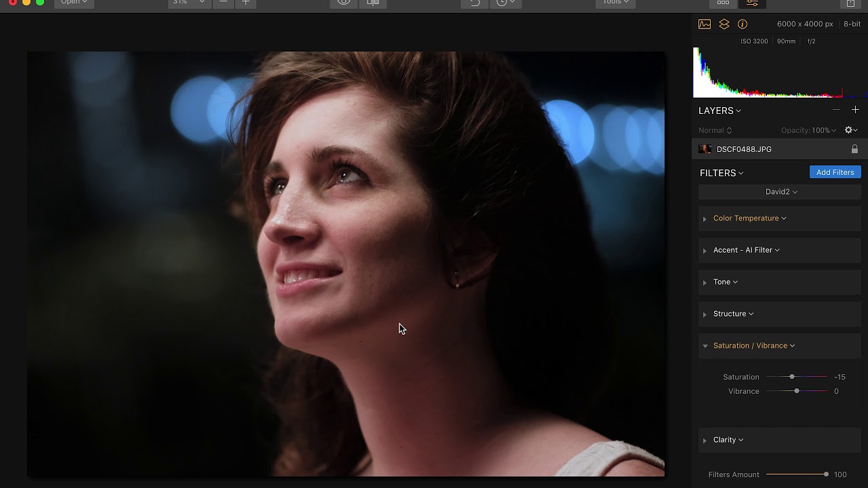
Task: Click the Vibrance label text
Action: point(744,391)
